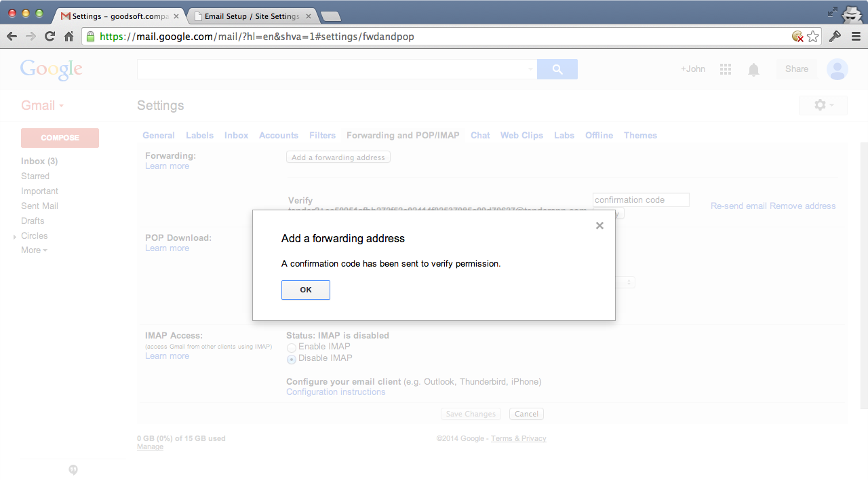Open the settings gear menu
Screen dimensions: 868x481
[x=824, y=105]
